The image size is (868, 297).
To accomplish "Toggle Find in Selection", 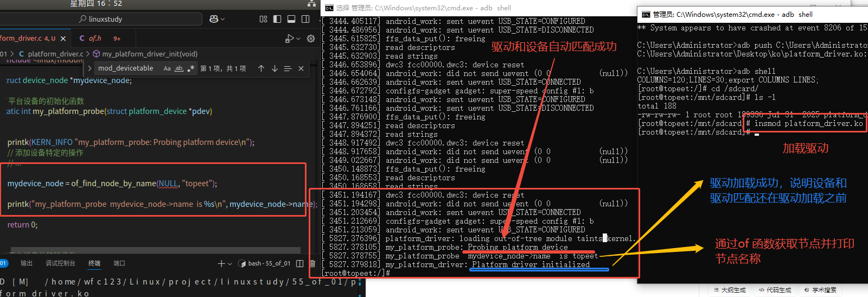I will 288,68.
